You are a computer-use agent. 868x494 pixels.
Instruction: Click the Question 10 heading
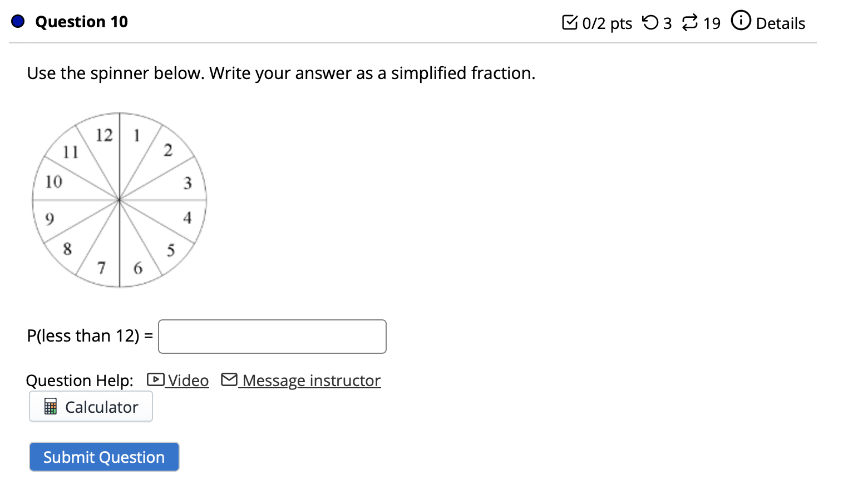81,22
